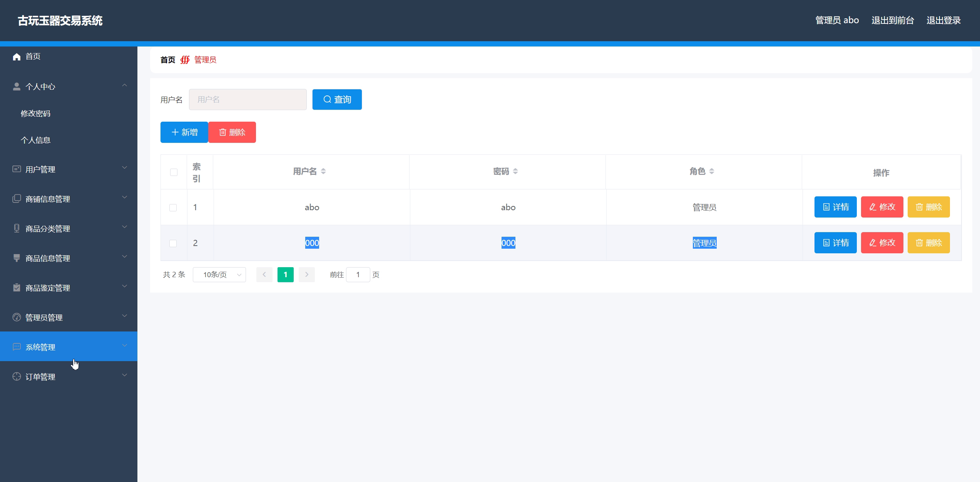The width and height of the screenshot is (980, 482).
Task: Expand 管理员管理 via its chevron
Action: tap(124, 316)
